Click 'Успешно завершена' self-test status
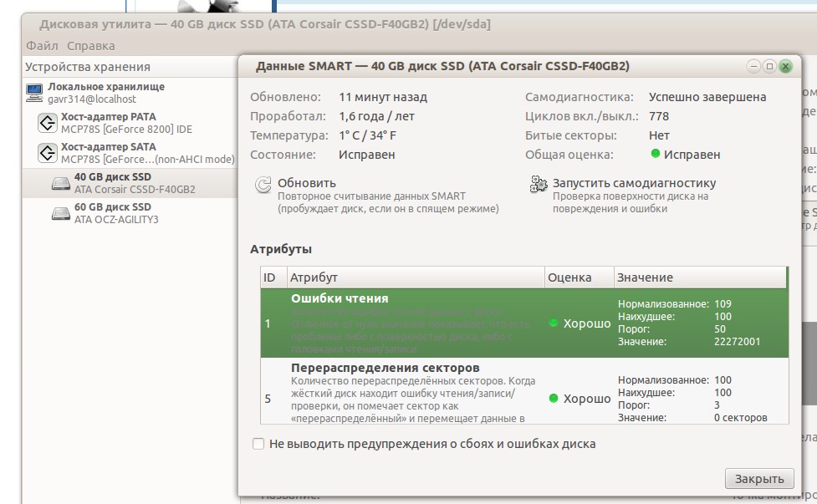Screen dimensions: 817x504 707,97
